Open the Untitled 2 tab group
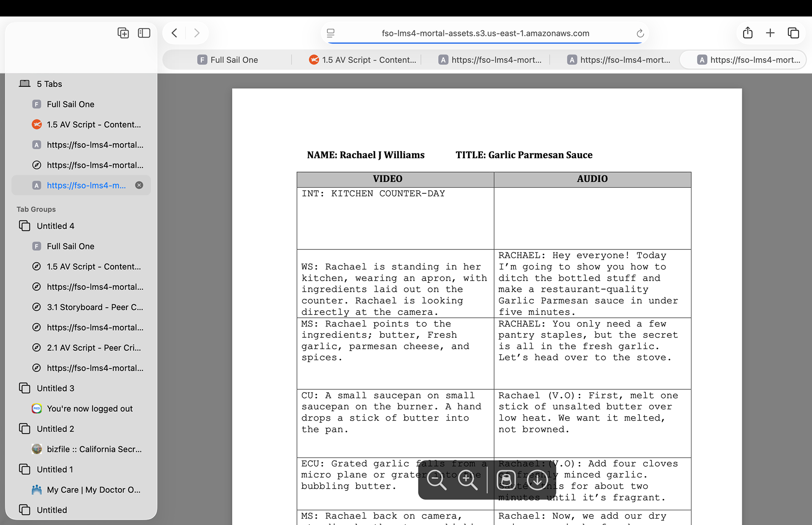The height and width of the screenshot is (525, 812). 55,429
